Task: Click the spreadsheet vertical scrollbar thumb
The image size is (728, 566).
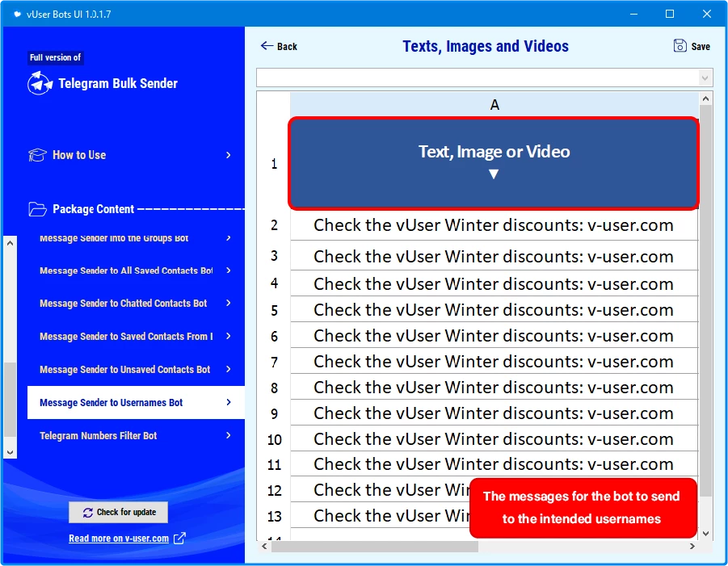Action: (x=705, y=300)
